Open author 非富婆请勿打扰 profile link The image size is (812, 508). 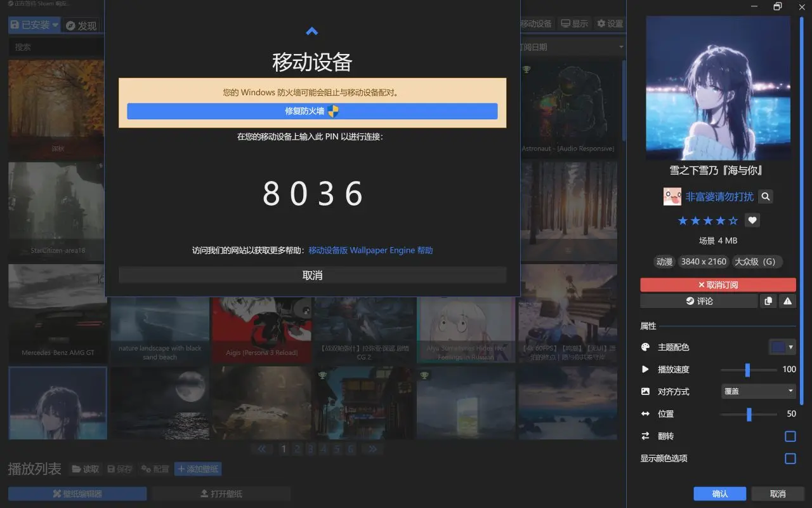coord(719,197)
